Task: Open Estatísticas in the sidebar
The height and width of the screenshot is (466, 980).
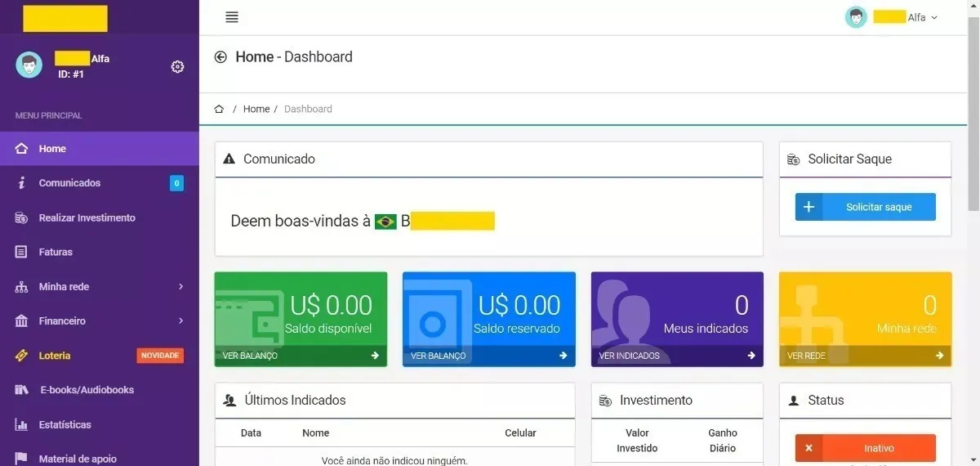Action: click(x=100, y=424)
